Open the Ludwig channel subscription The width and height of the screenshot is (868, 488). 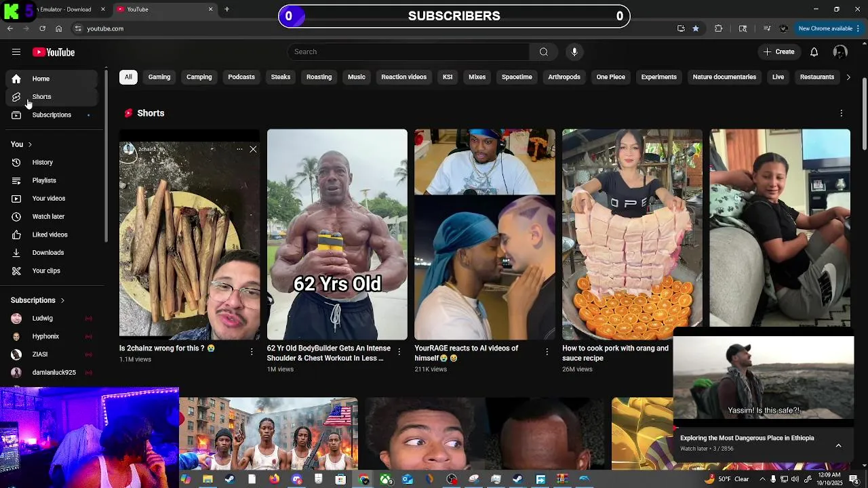click(52, 319)
